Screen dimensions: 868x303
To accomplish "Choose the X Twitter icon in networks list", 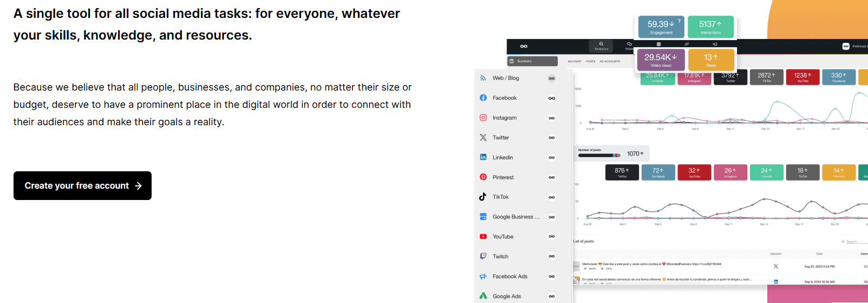I will pos(483,138).
